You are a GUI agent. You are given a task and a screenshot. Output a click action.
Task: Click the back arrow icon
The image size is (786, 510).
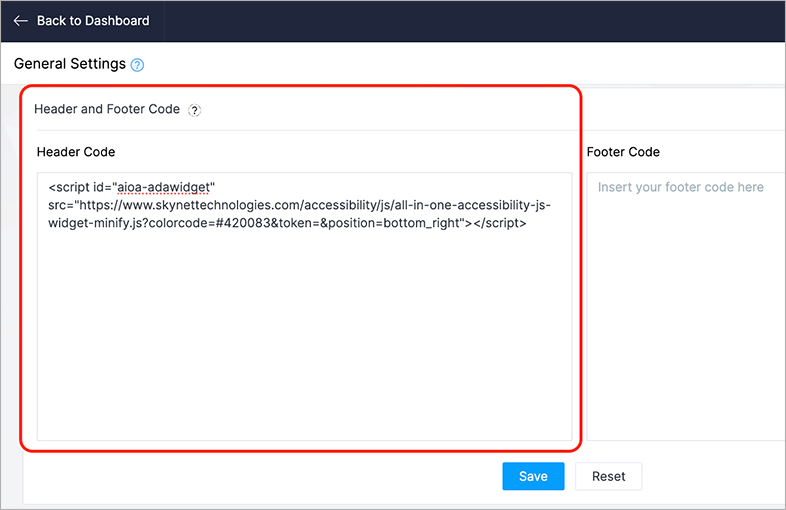click(20, 20)
